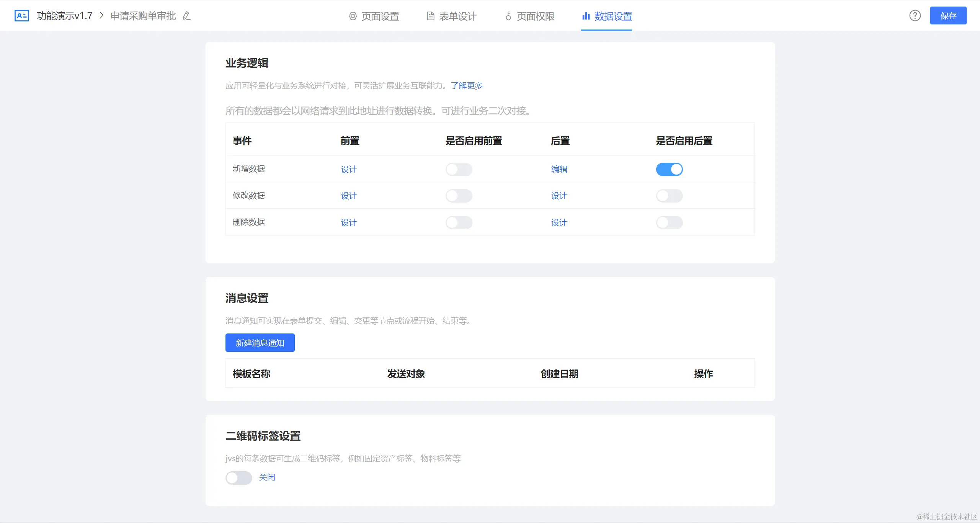This screenshot has height=523, width=980.
Task: Select the 数据设置 tab
Action: click(607, 16)
